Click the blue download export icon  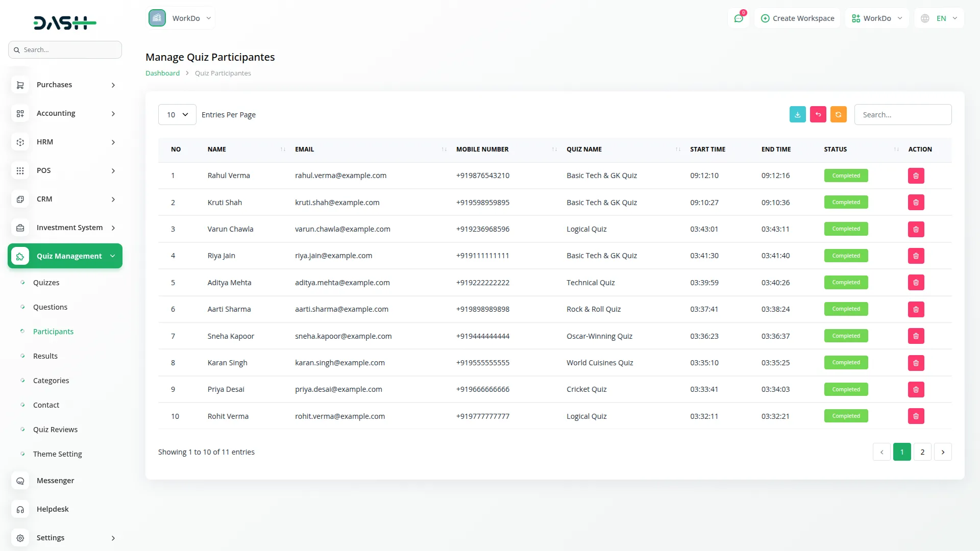point(797,114)
